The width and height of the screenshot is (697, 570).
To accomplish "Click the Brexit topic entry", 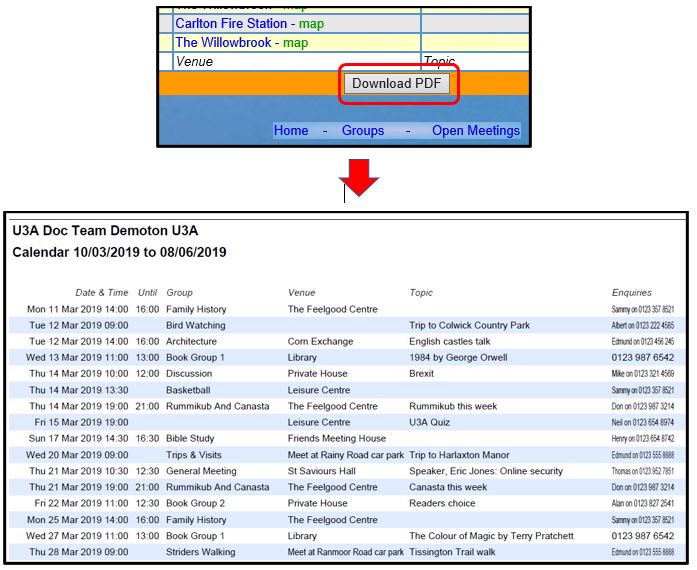I will [421, 374].
